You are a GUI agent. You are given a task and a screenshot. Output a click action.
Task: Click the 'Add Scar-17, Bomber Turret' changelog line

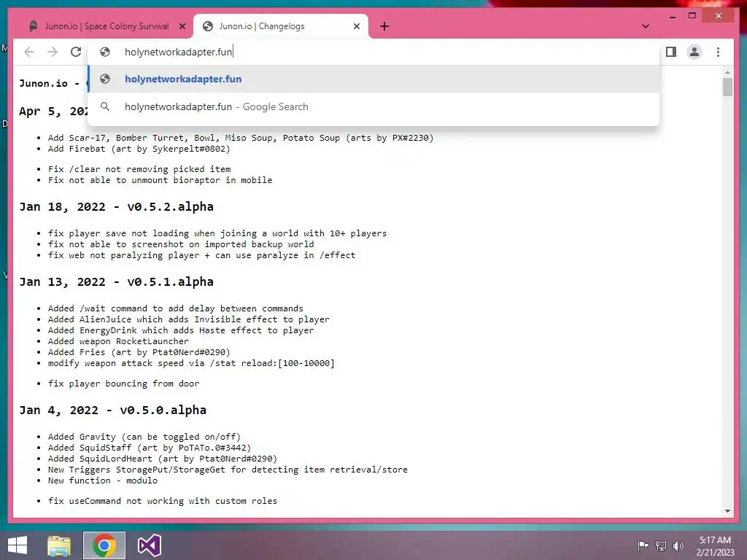pyautogui.click(x=241, y=138)
